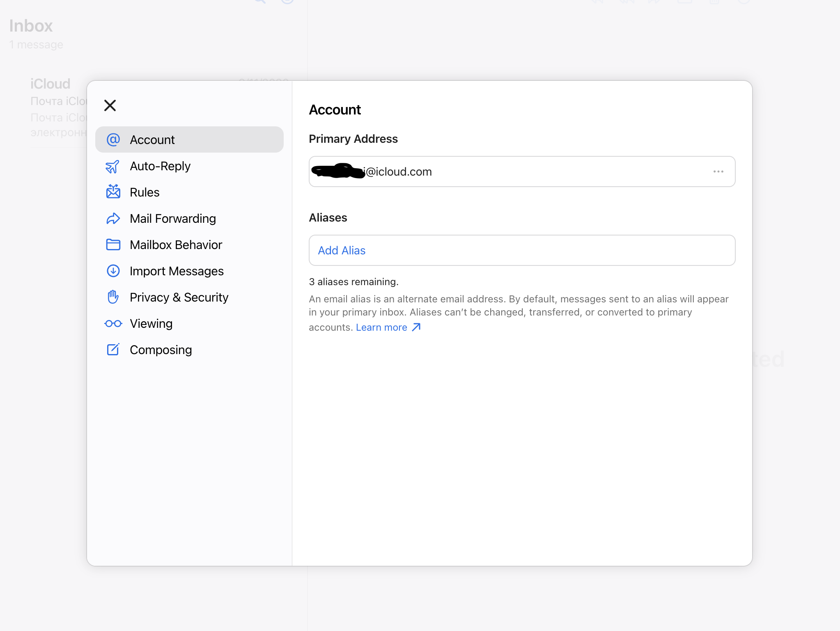Viewport: 840px width, 631px height.
Task: Click the Viewing glasses icon
Action: [113, 323]
